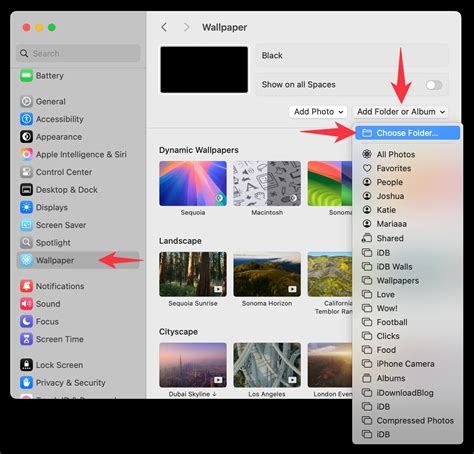Select the Wallpaper sidebar icon
This screenshot has height=454, width=474.
tap(26, 260)
